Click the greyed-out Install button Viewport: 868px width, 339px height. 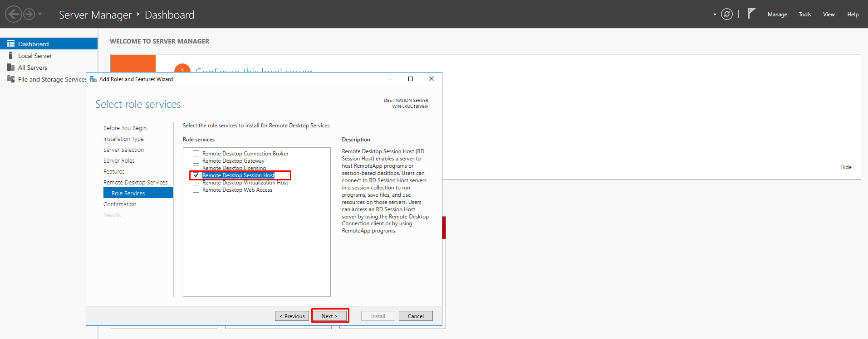[378, 316]
